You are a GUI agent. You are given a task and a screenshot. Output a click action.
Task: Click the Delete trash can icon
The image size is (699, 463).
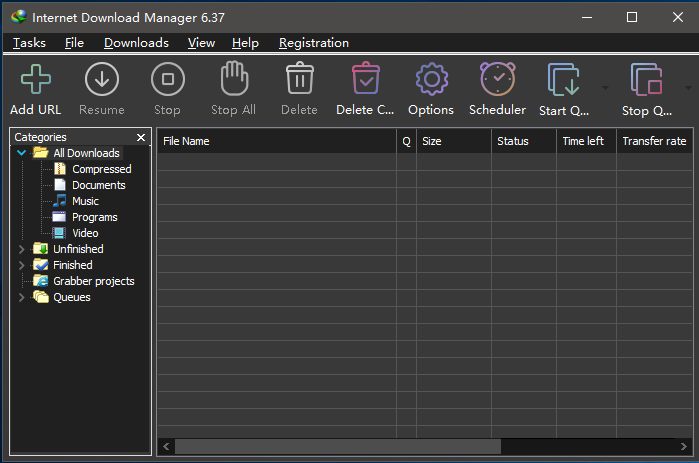click(300, 78)
